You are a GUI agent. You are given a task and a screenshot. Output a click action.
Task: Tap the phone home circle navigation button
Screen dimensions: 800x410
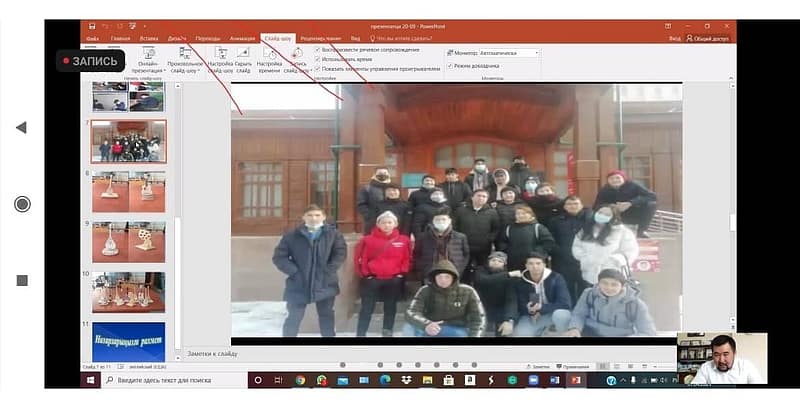pos(22,204)
